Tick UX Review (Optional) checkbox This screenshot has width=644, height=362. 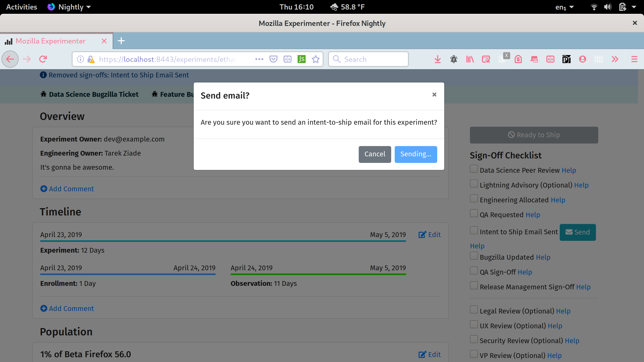[474, 325]
